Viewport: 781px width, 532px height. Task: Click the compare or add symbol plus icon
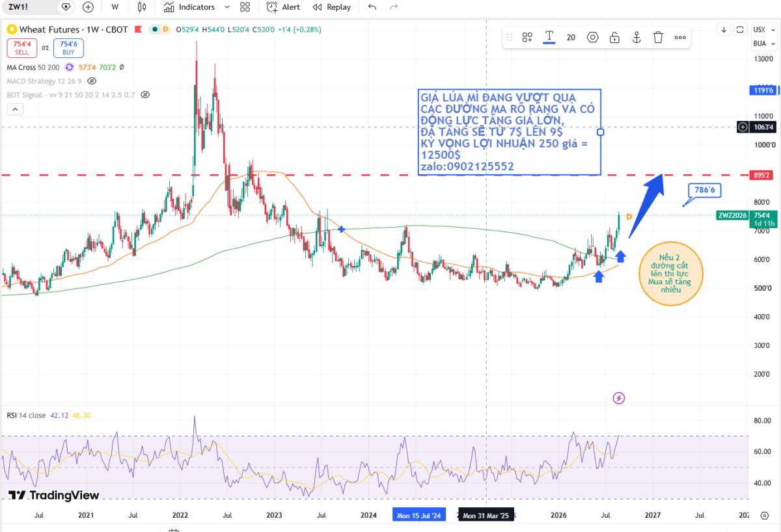(x=88, y=7)
